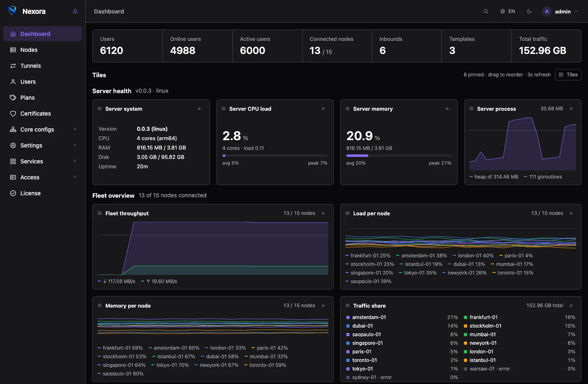
Task: Toggle tokyo-01 70% legend in Memory per node
Action: pos(170,365)
